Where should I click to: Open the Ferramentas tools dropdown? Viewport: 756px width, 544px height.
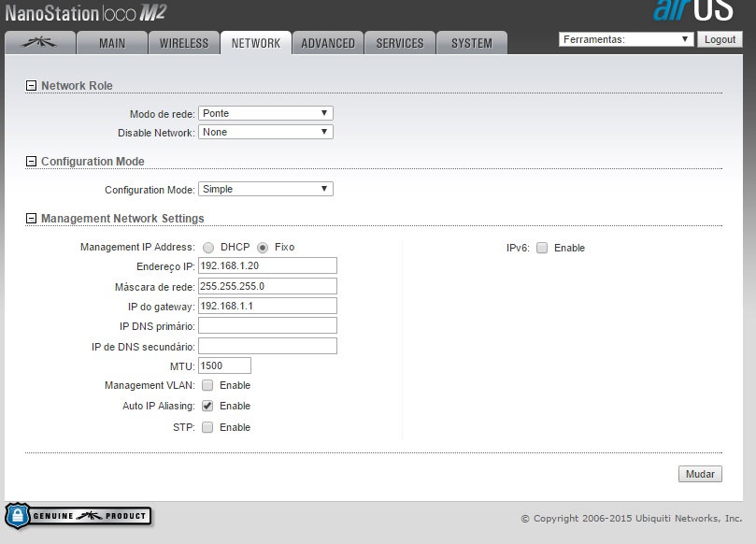pyautogui.click(x=626, y=39)
